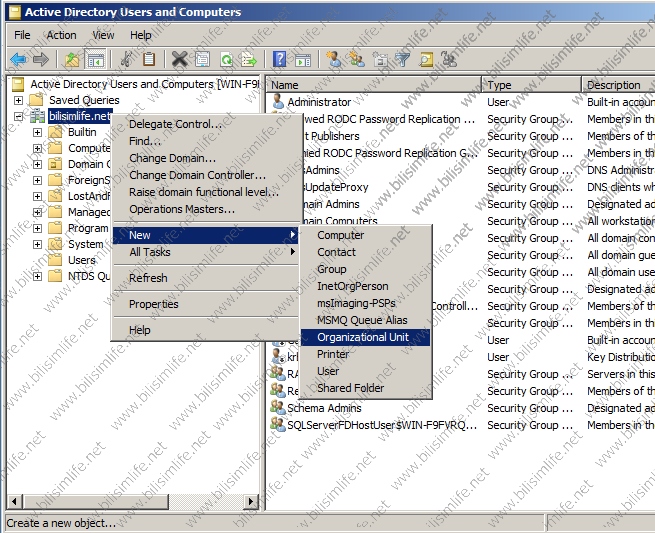The height and width of the screenshot is (533, 655).
Task: Go up one level with folder icon
Action: point(72,59)
